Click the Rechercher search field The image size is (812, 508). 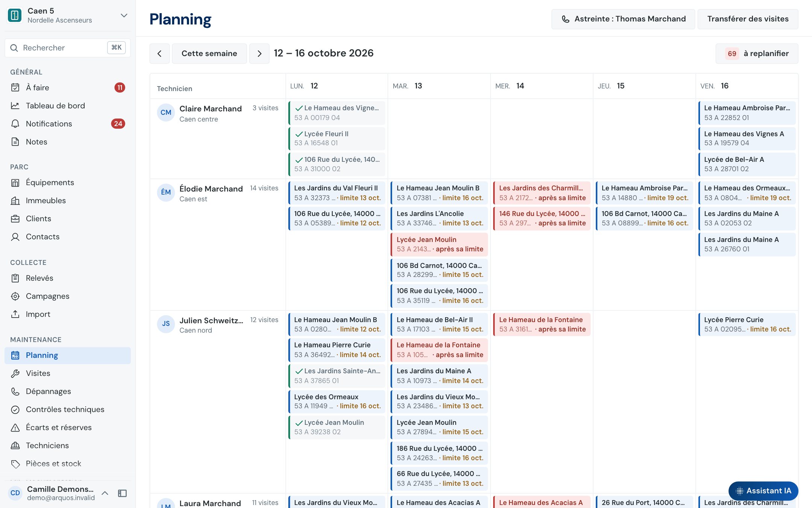[x=68, y=48]
